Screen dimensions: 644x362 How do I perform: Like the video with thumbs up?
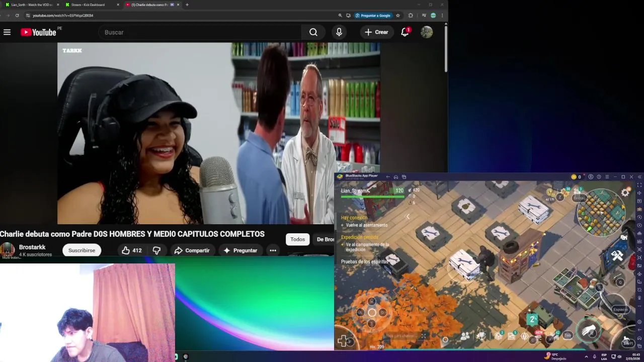pyautogui.click(x=131, y=250)
